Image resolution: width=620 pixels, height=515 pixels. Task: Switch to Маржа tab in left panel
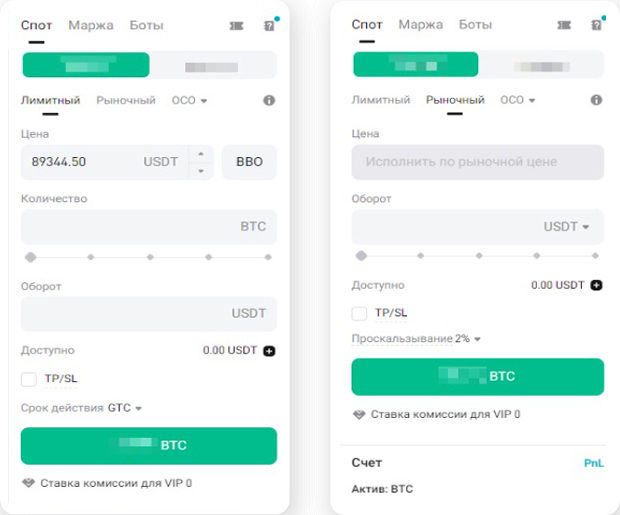(91, 25)
